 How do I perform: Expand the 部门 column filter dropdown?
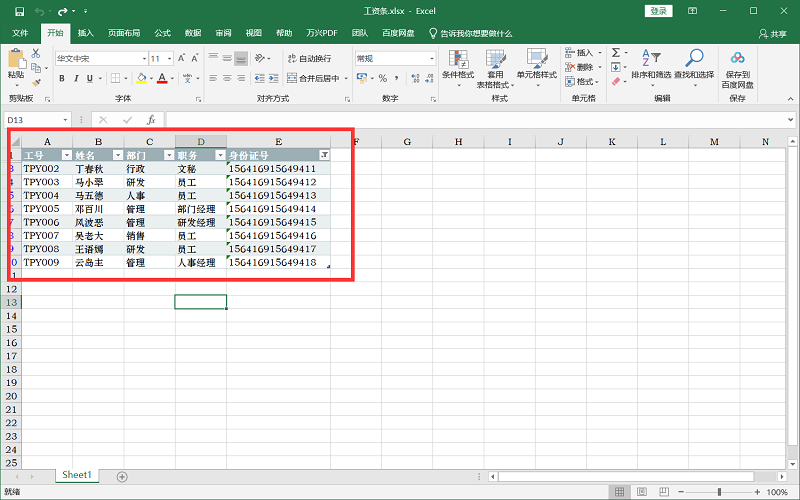pos(168,155)
